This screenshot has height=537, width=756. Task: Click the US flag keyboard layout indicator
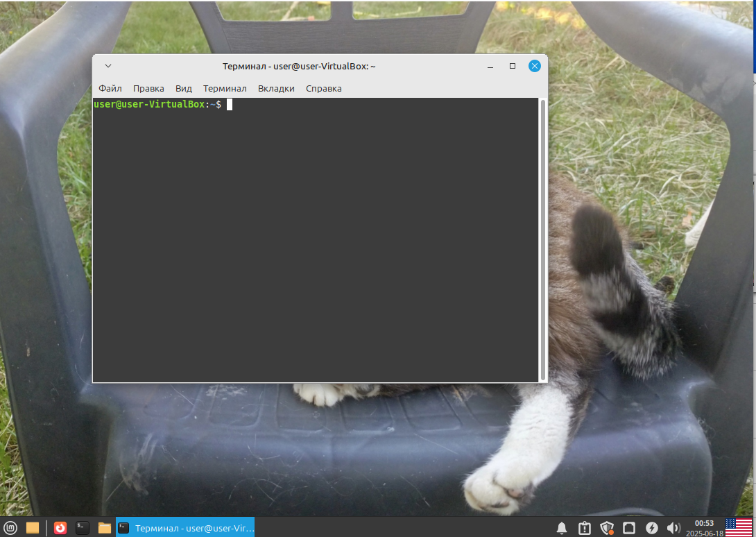coord(739,528)
